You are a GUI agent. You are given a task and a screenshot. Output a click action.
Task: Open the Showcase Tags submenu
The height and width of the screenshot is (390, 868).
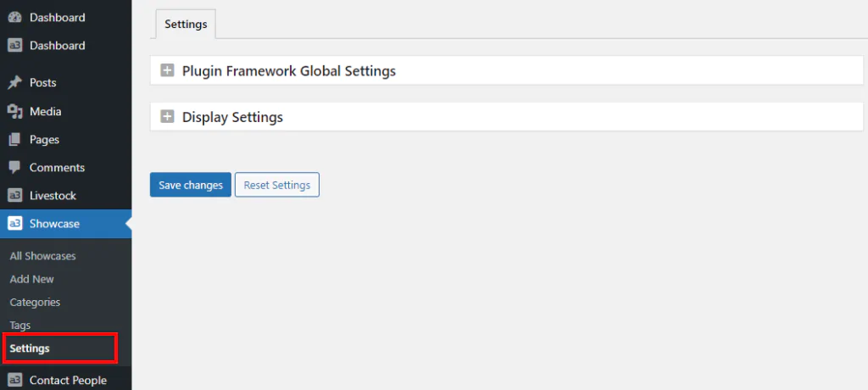pos(20,326)
